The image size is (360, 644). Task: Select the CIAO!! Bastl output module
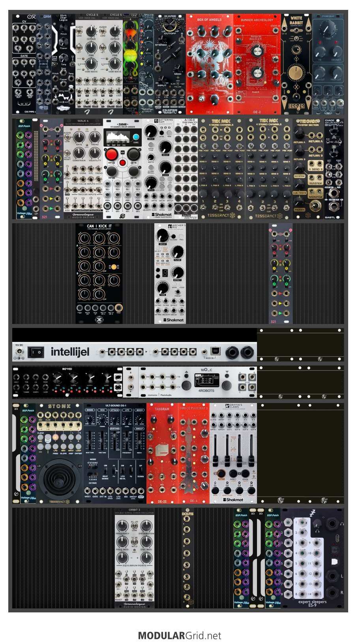pos(334,169)
